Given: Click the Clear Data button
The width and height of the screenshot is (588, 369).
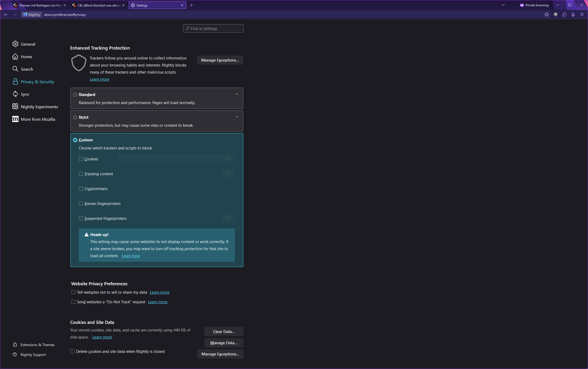Looking at the screenshot, I should [x=224, y=332].
